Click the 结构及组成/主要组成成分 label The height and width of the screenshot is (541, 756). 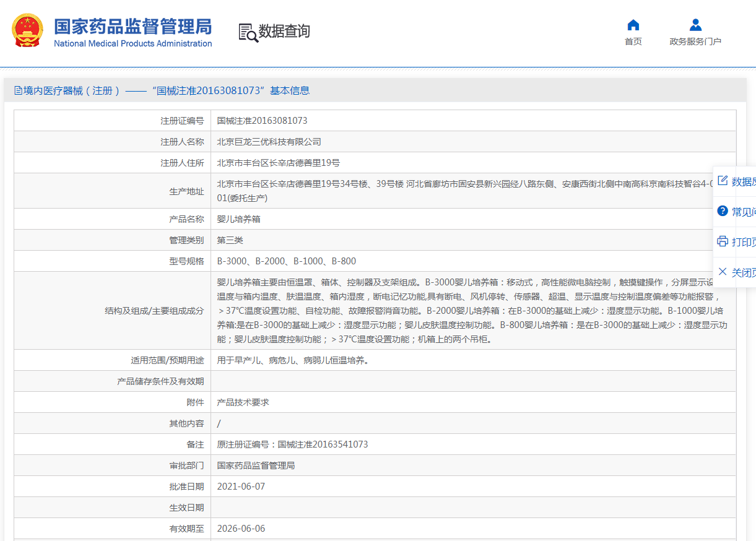(x=154, y=311)
